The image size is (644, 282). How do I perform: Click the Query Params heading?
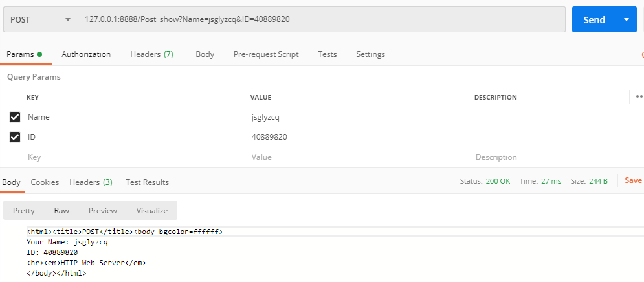(34, 77)
